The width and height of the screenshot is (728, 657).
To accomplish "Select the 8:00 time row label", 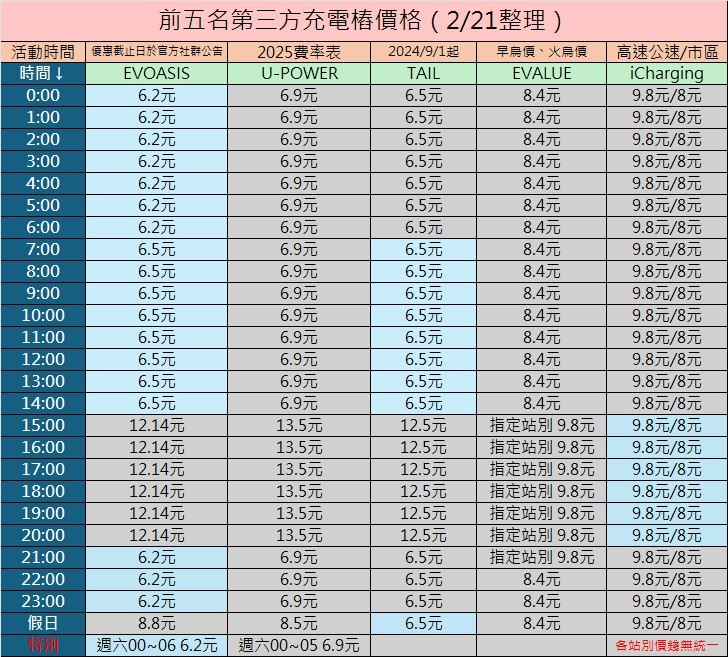I will click(43, 271).
